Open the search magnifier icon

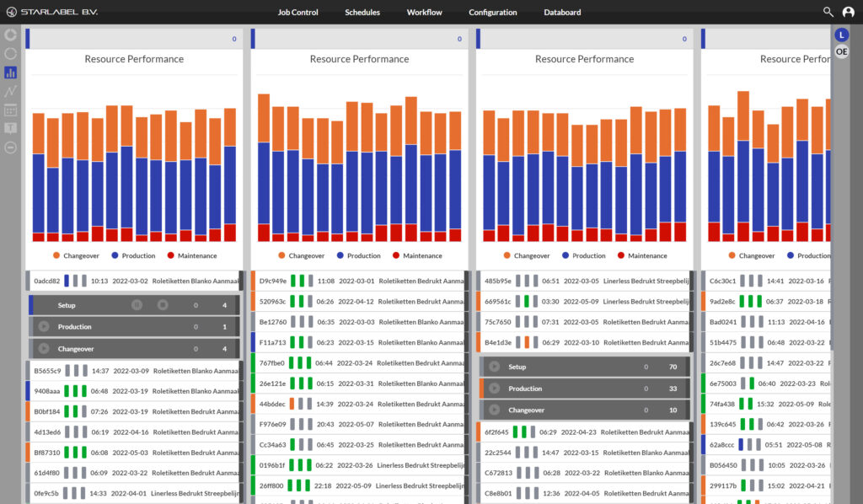(828, 12)
